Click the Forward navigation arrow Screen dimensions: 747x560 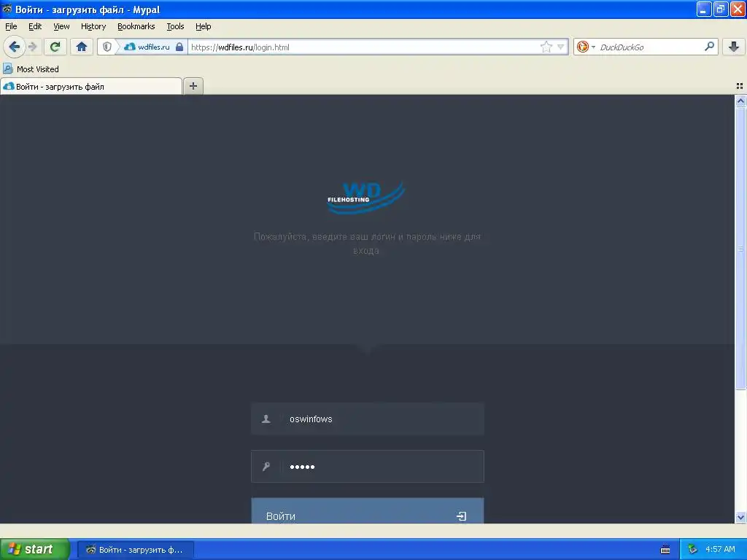(x=32, y=47)
